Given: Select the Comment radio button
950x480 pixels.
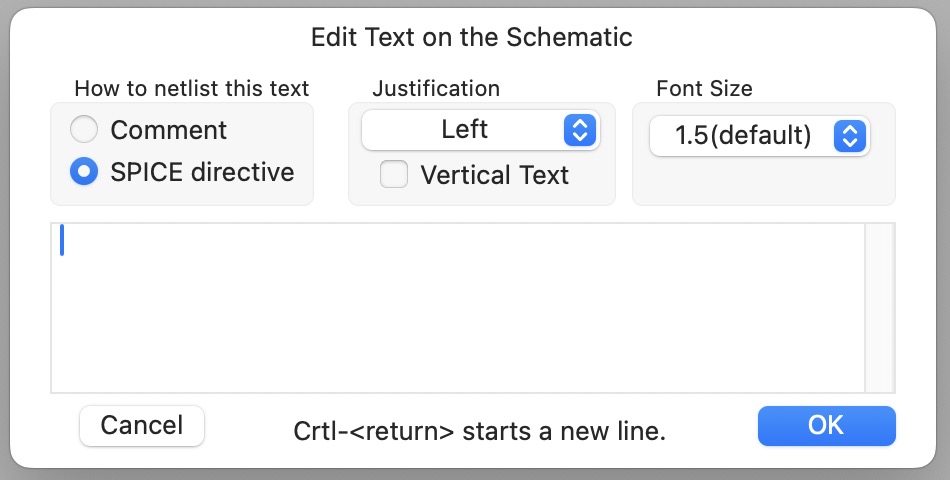Looking at the screenshot, I should pos(84,130).
